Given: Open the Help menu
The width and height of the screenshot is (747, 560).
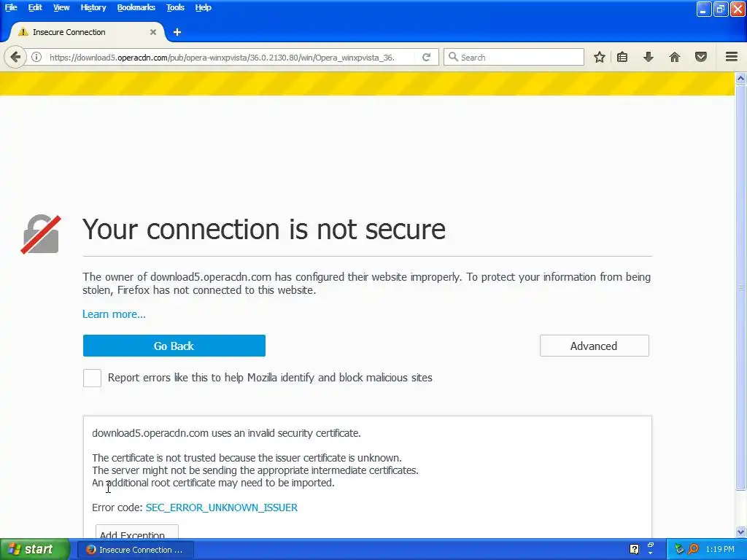Looking at the screenshot, I should point(203,7).
